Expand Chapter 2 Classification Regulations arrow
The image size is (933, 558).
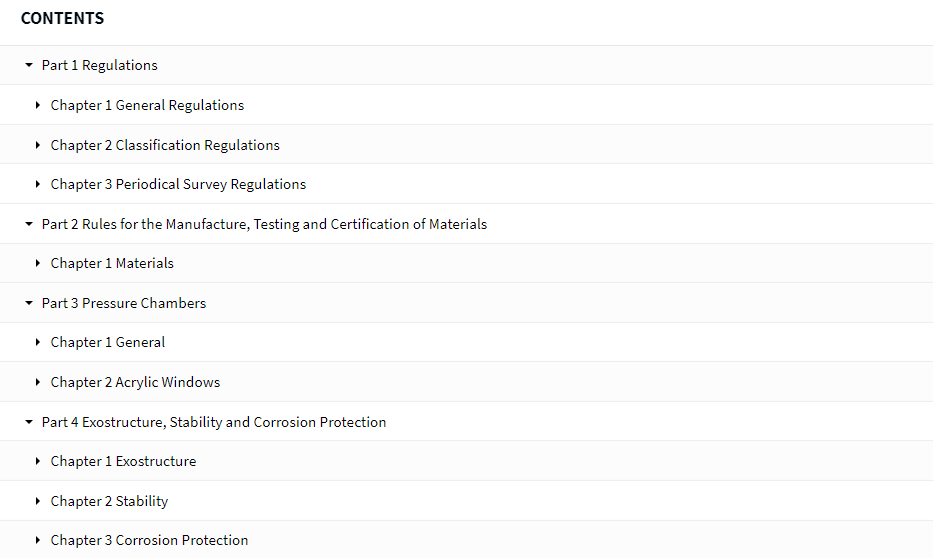point(38,145)
